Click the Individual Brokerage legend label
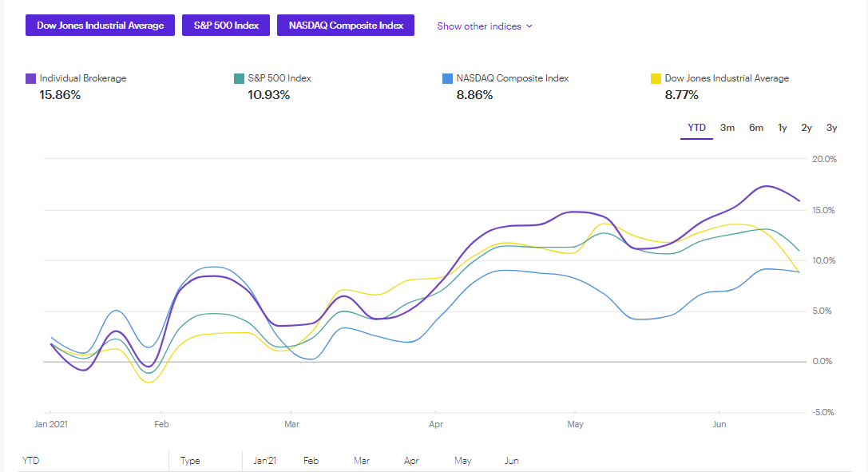Viewport: 868px width, 472px height. coord(83,78)
